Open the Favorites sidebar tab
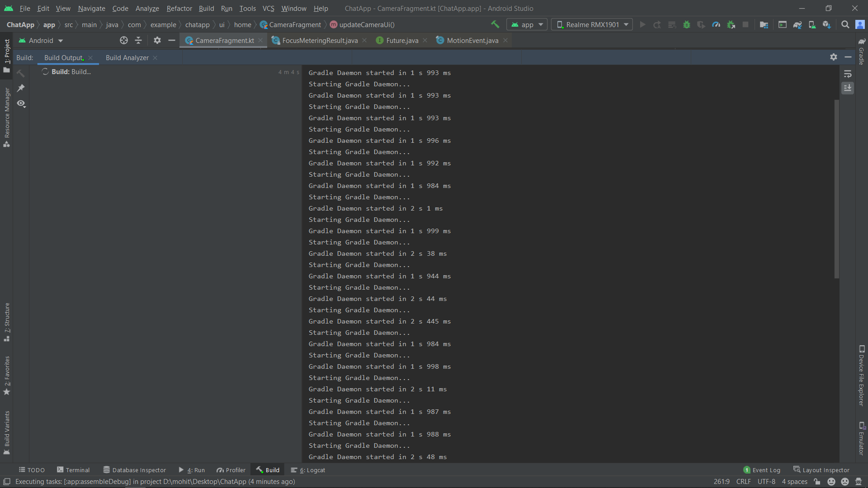The height and width of the screenshot is (488, 868). pyautogui.click(x=6, y=375)
